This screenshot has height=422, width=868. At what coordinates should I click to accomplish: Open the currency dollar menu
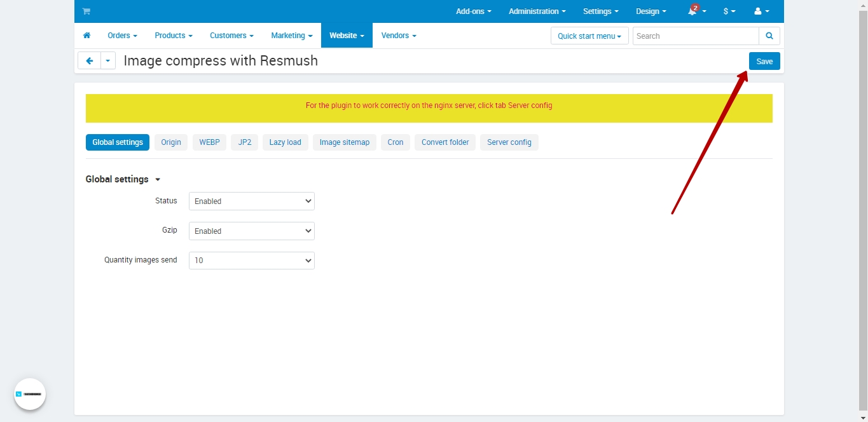pyautogui.click(x=729, y=11)
